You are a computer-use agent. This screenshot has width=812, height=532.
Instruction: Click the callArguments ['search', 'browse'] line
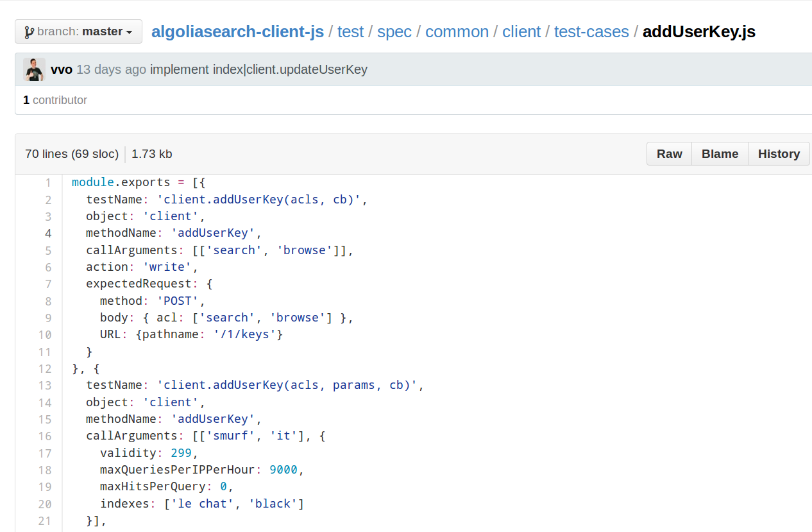click(x=220, y=250)
